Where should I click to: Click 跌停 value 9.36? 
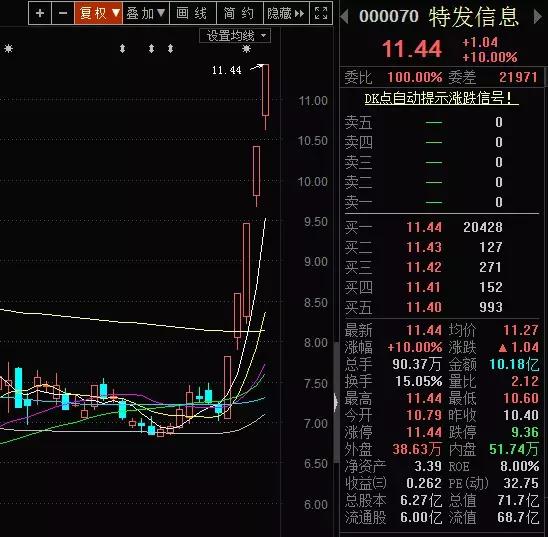(525, 432)
